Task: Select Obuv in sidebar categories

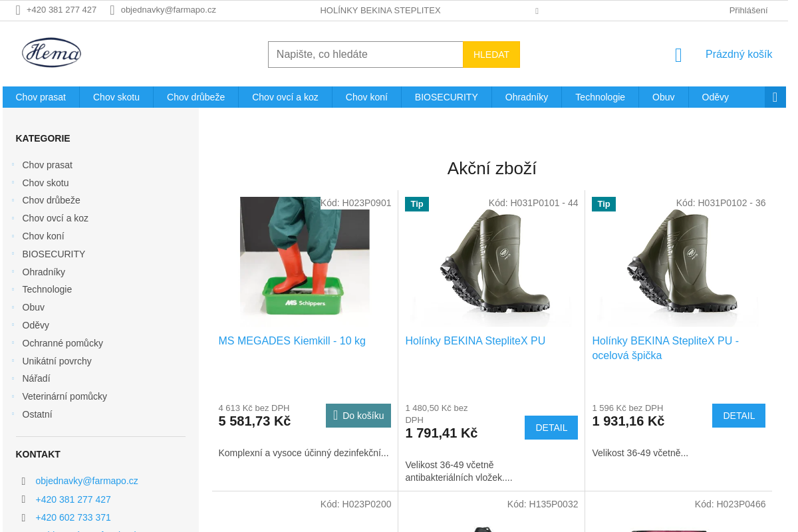Action: click(33, 307)
